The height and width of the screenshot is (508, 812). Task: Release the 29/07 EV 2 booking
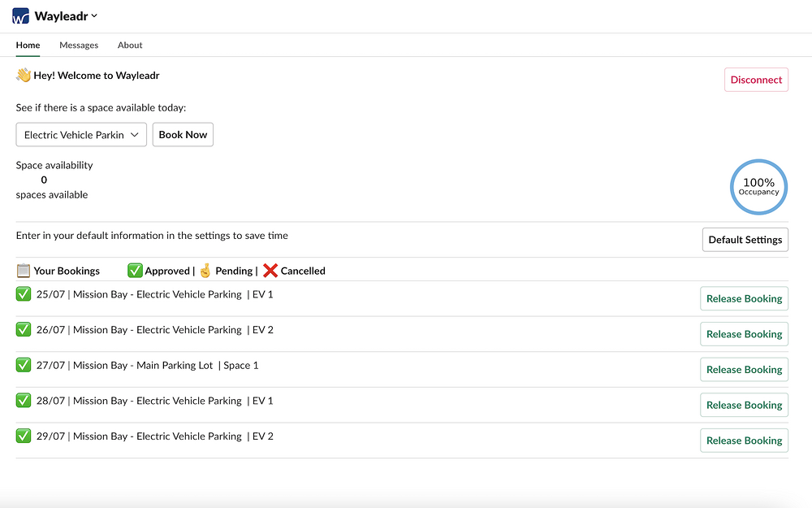tap(744, 441)
